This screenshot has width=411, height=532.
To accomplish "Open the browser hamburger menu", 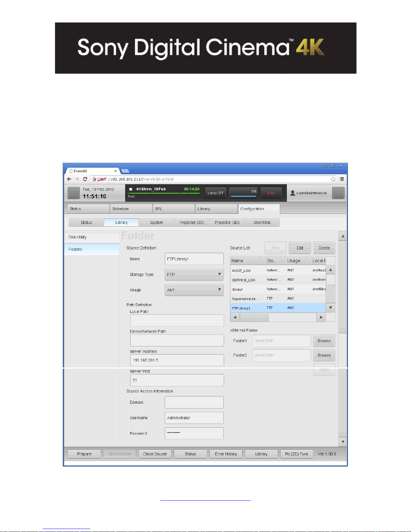I will 342,179.
